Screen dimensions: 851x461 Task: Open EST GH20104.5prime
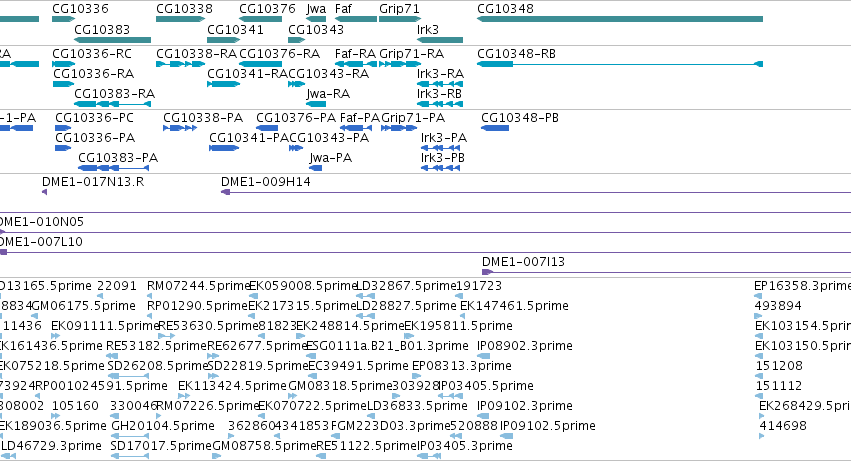tap(163, 426)
